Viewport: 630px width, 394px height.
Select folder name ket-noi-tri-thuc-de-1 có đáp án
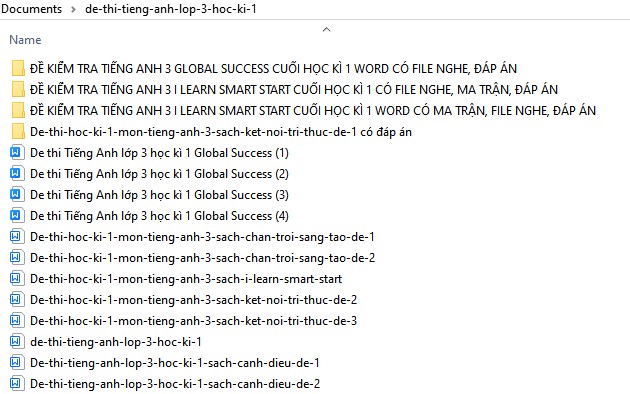(221, 132)
